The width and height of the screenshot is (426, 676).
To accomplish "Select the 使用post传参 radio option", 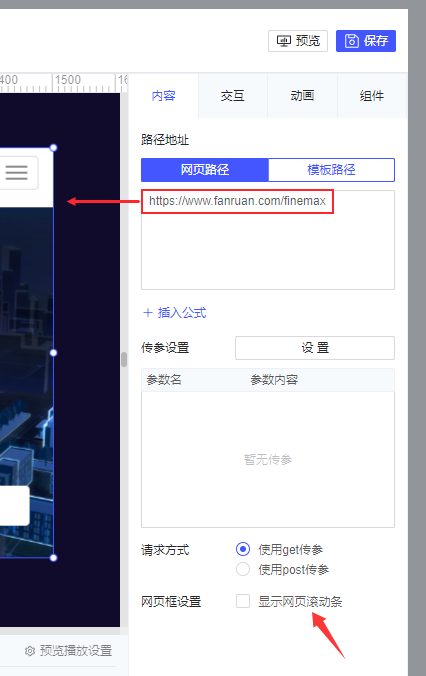I will [243, 569].
